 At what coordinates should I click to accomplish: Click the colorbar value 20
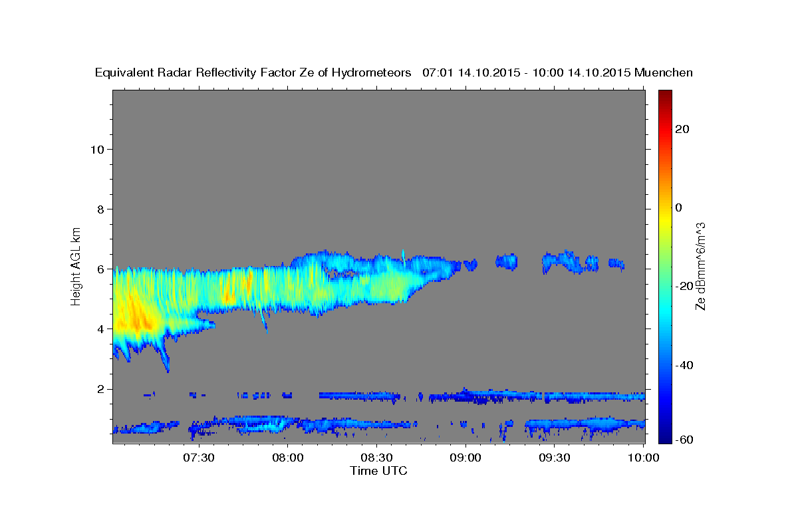[x=682, y=128]
